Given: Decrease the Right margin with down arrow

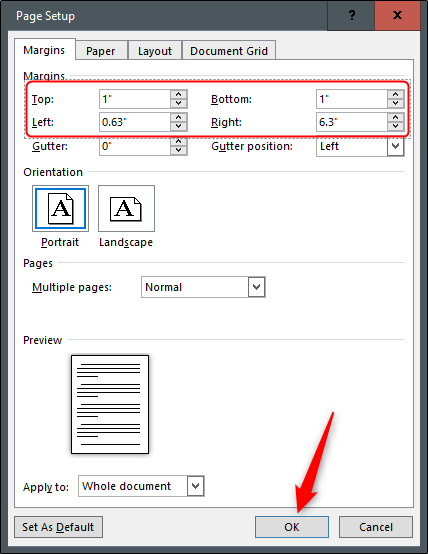Looking at the screenshot, I should tap(395, 126).
